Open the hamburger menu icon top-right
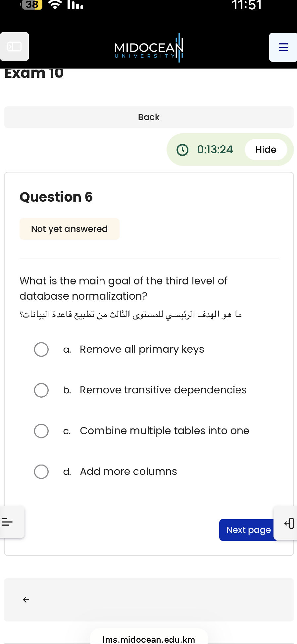 click(283, 47)
